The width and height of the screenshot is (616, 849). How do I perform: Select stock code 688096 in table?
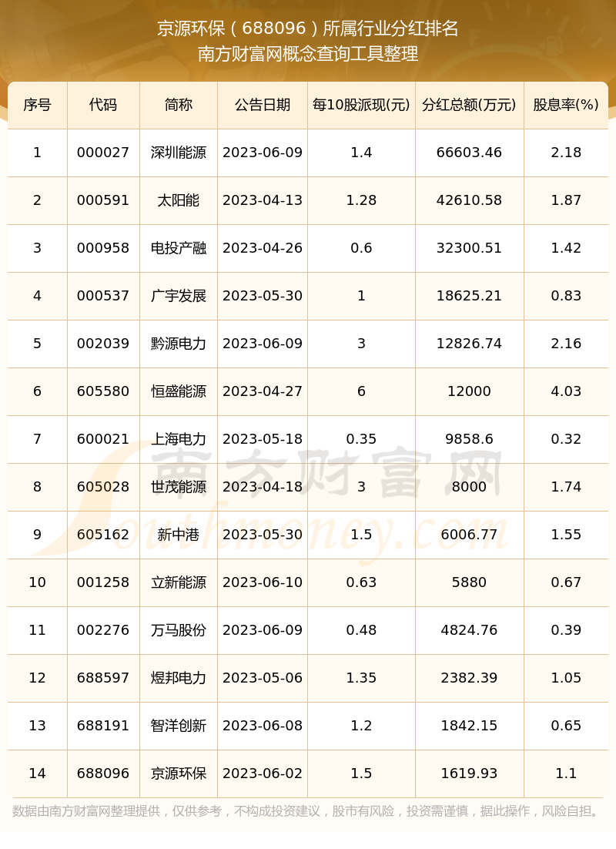103,773
